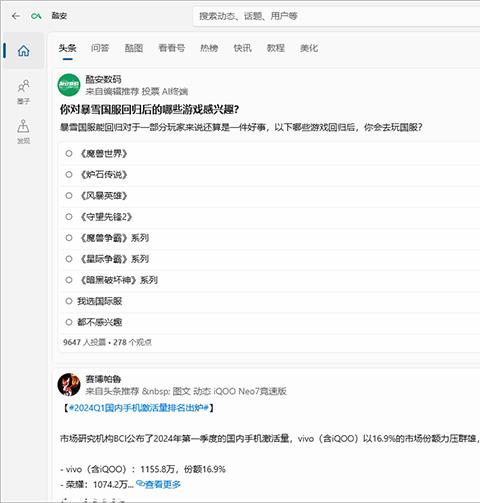Switch to the 酷图 tab

134,48
